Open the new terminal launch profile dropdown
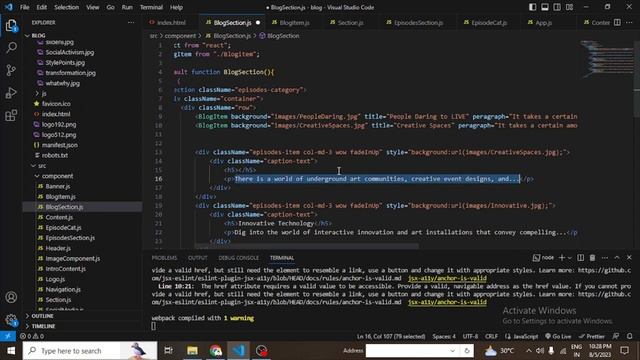The width and height of the screenshot is (640, 360). [569, 258]
